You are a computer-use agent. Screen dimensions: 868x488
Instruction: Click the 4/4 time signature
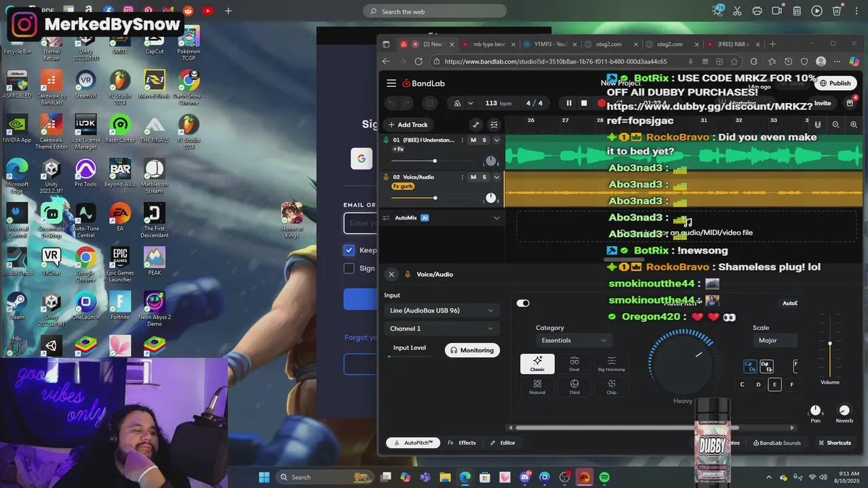click(534, 103)
